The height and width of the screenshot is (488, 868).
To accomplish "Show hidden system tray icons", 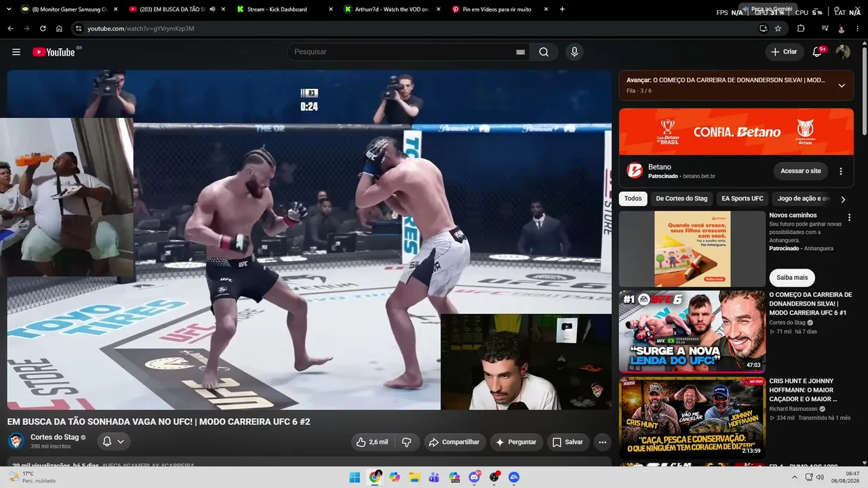I will 795,477.
